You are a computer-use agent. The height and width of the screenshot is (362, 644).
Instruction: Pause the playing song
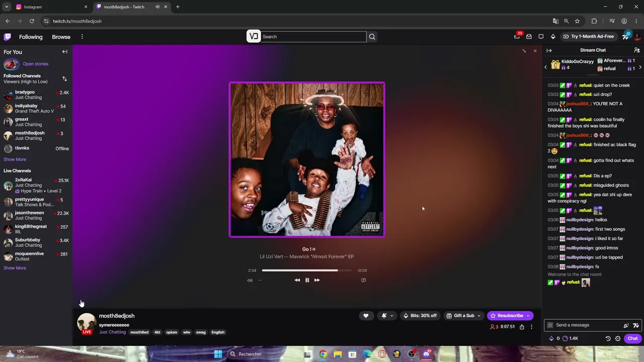[x=307, y=280]
